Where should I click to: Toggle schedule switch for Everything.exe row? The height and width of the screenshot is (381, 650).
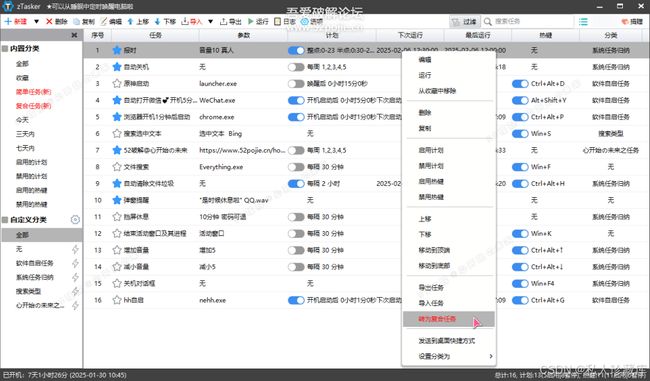click(296, 167)
